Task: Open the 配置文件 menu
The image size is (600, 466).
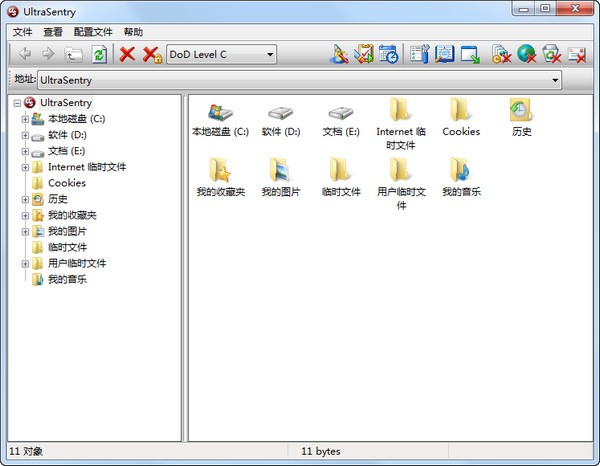Action: click(93, 32)
